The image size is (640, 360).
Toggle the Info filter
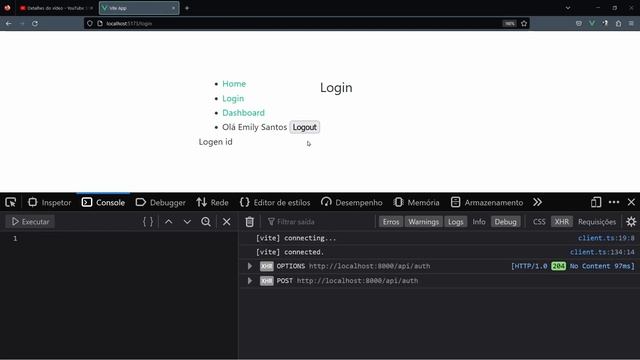click(479, 222)
